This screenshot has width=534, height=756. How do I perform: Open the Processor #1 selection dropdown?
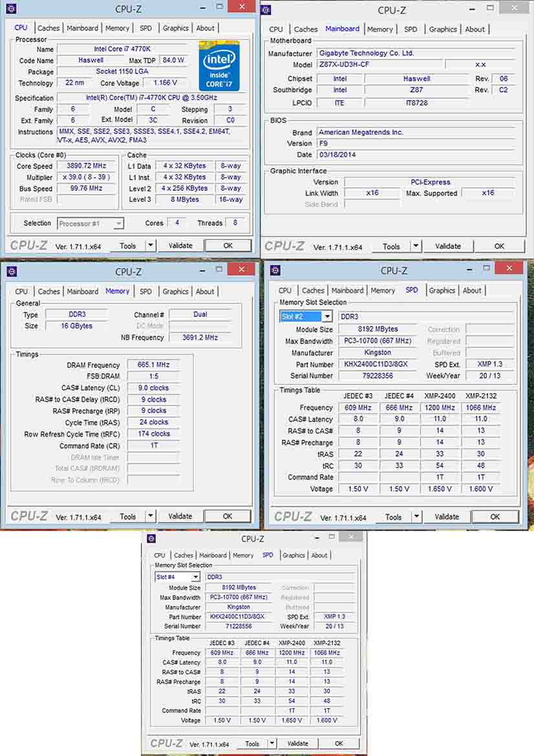pos(118,223)
